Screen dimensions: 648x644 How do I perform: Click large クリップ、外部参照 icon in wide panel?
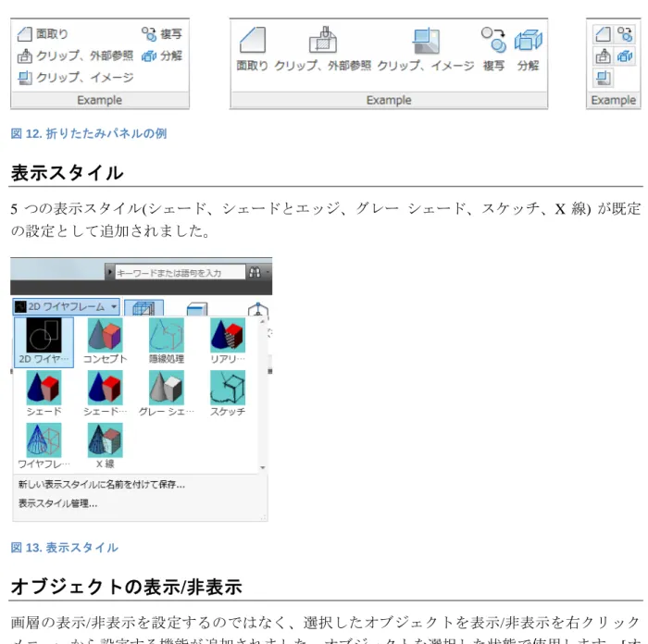click(x=323, y=40)
